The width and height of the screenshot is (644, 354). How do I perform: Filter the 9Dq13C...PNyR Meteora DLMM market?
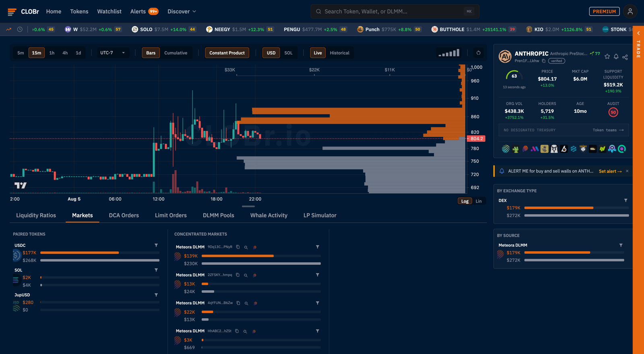pos(318,247)
